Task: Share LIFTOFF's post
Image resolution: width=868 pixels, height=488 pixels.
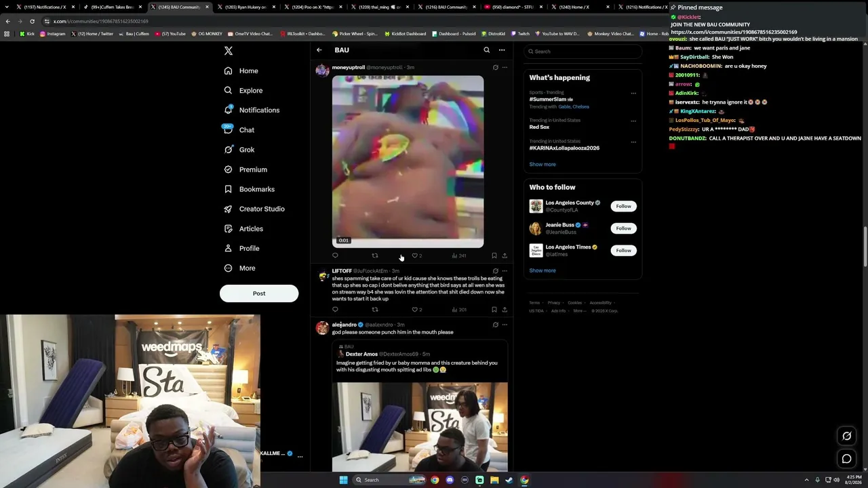Action: coord(505,310)
